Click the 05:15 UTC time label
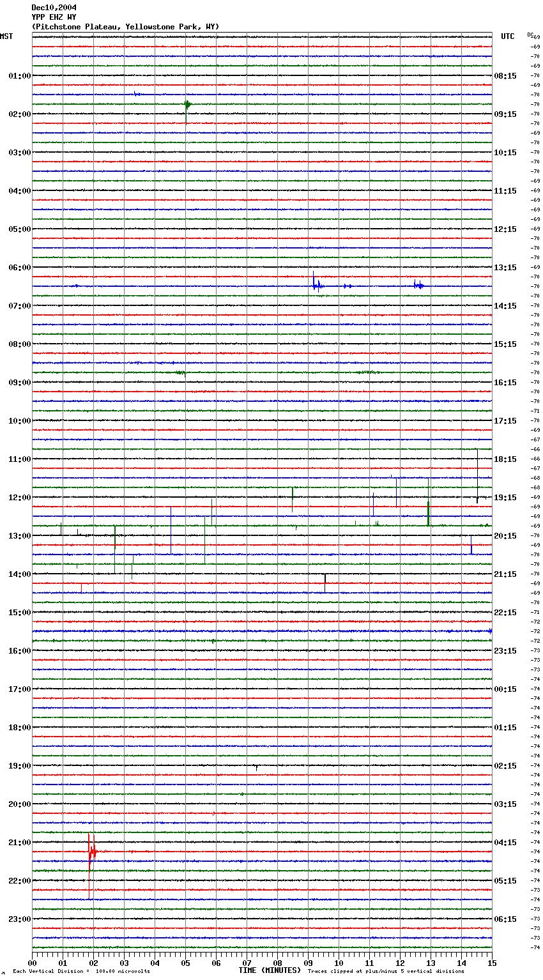Image resolution: width=543 pixels, height=980 pixels. tap(505, 881)
